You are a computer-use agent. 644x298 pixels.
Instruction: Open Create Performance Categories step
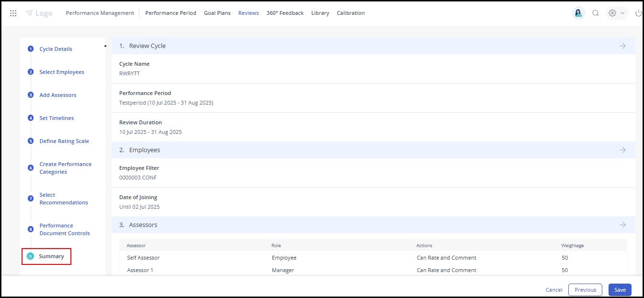[65, 168]
